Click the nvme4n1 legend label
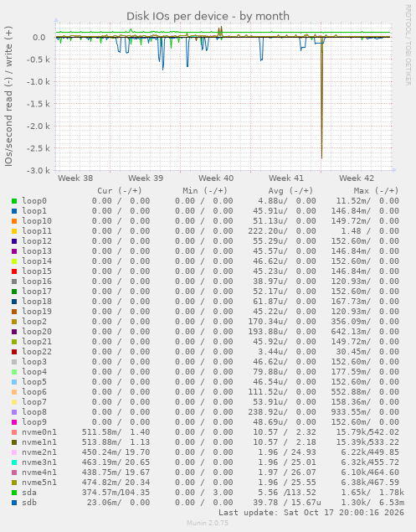The height and width of the screenshot is (532, 416). [39, 473]
